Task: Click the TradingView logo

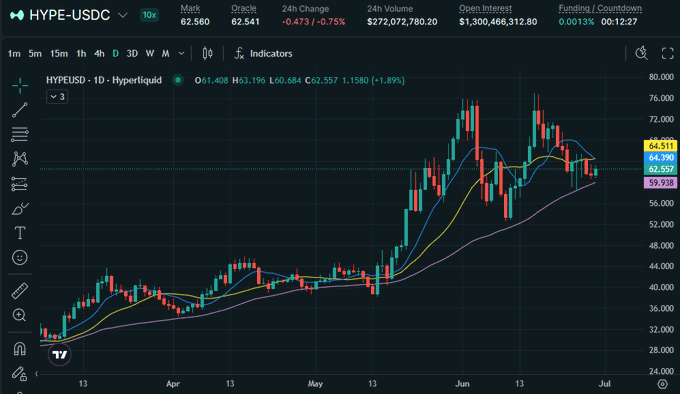Action: pyautogui.click(x=59, y=355)
